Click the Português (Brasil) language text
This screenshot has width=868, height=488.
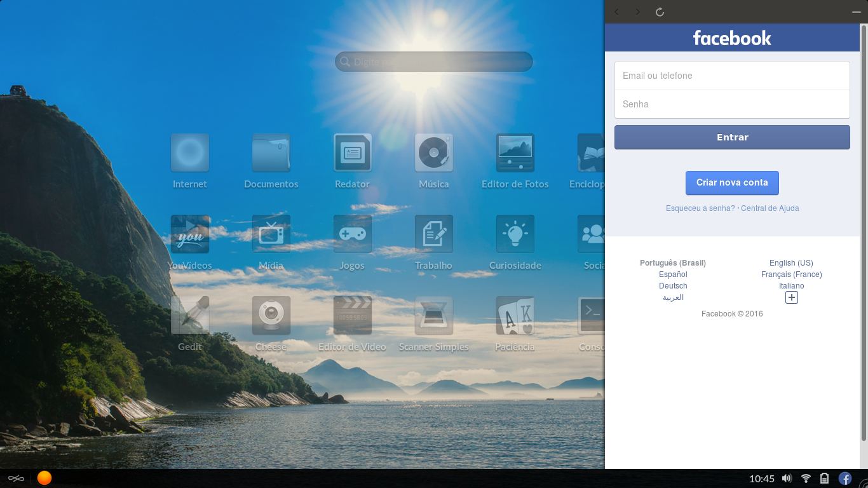click(x=673, y=263)
